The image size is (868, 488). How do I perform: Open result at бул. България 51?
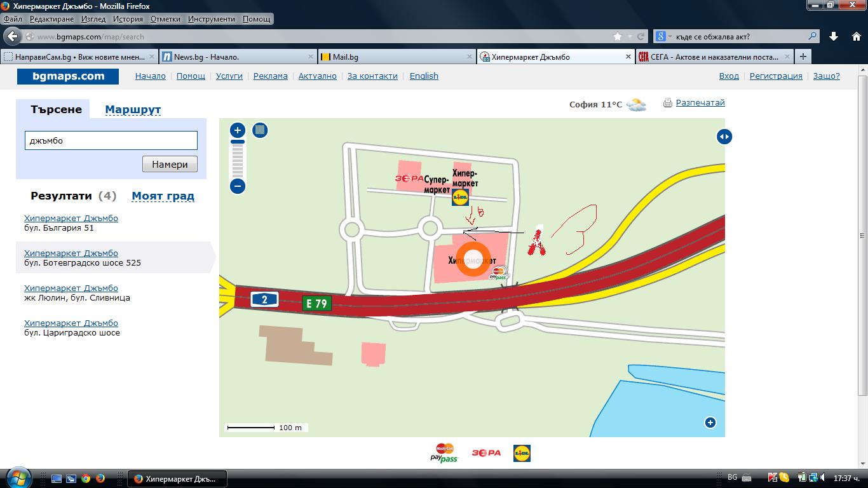[71, 218]
